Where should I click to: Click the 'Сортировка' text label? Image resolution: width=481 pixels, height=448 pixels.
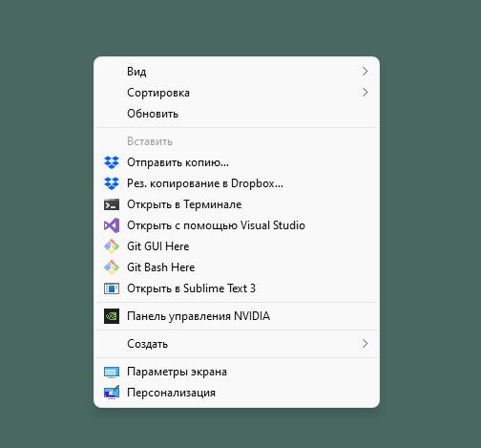pyautogui.click(x=158, y=93)
